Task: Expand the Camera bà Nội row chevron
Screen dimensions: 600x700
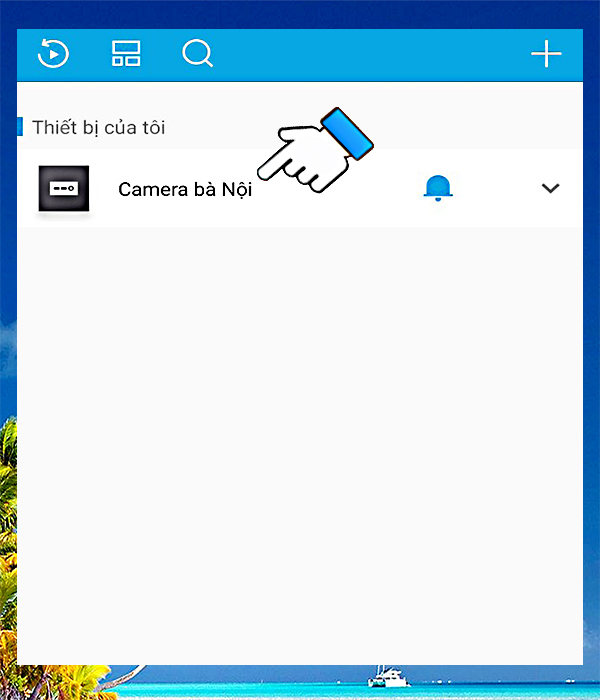Action: pyautogui.click(x=550, y=188)
